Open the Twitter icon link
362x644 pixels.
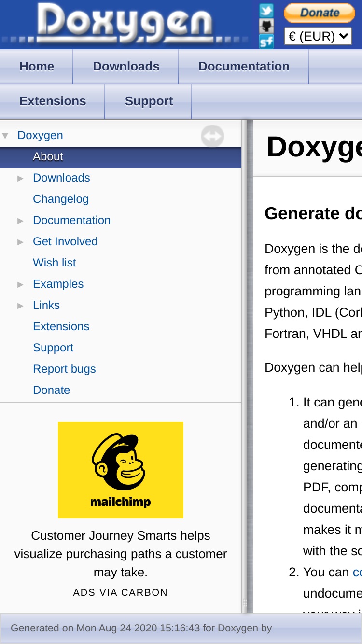pyautogui.click(x=266, y=10)
